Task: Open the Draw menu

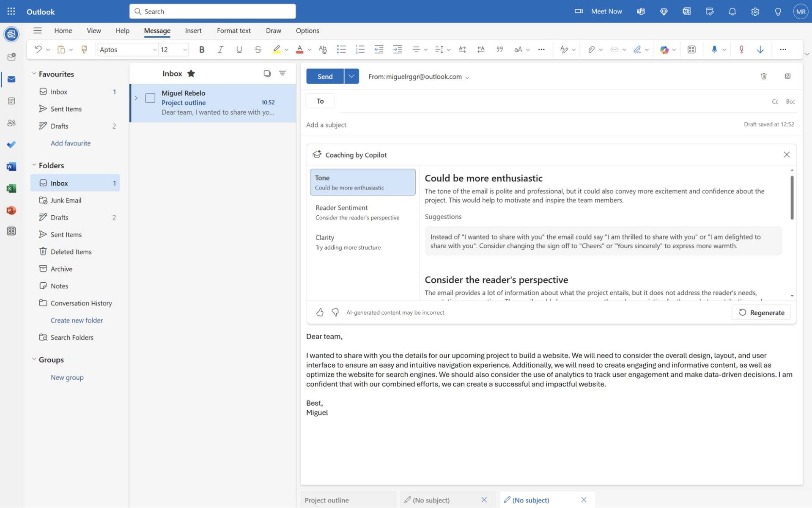Action: click(x=273, y=30)
